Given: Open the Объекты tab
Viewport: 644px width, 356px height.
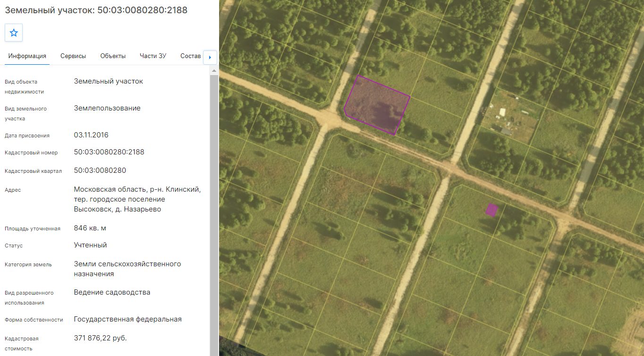Looking at the screenshot, I should (113, 56).
